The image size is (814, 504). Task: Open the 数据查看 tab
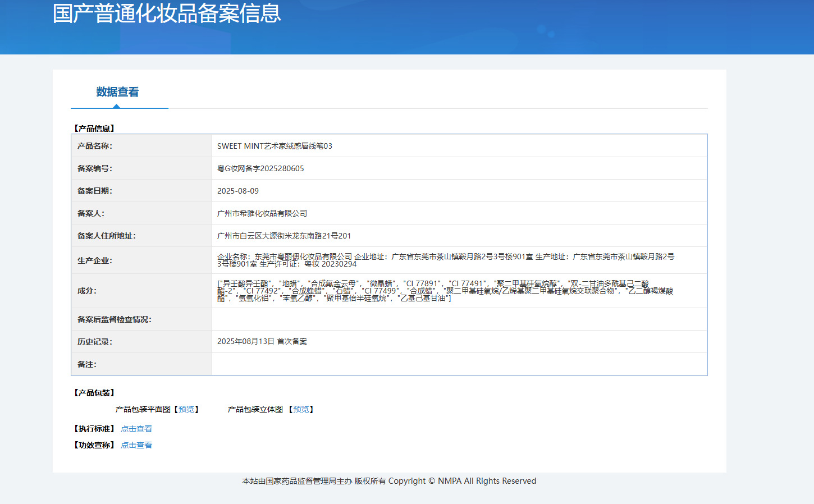click(117, 92)
